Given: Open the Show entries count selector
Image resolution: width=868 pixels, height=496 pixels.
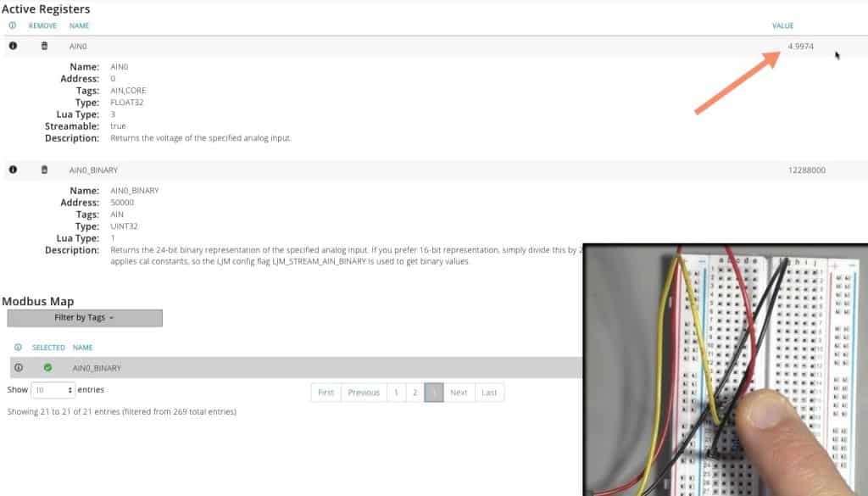Looking at the screenshot, I should 53,390.
